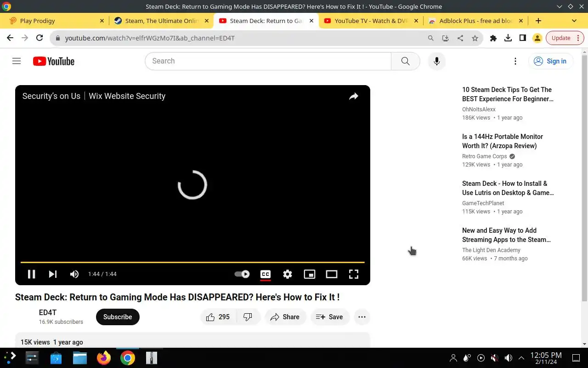The width and height of the screenshot is (588, 368).
Task: Subscribe to ED4T channel
Action: 118,317
